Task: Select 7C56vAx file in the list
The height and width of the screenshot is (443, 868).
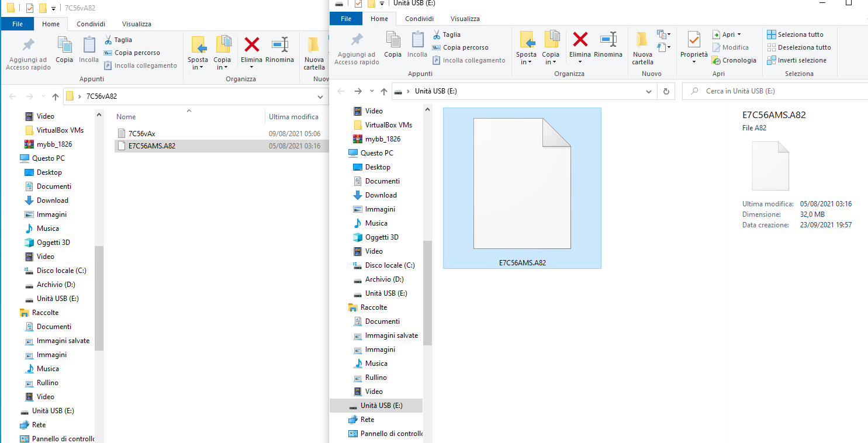Action: click(x=141, y=133)
